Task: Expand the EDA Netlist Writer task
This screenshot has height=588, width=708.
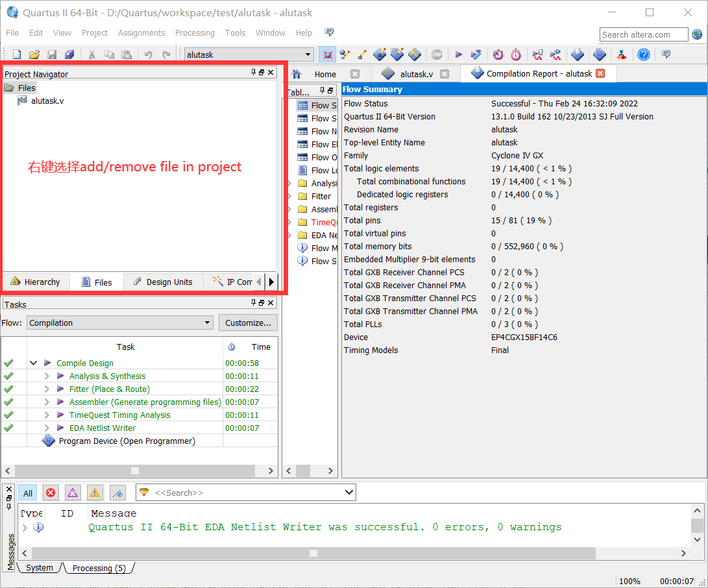Action: 47,428
